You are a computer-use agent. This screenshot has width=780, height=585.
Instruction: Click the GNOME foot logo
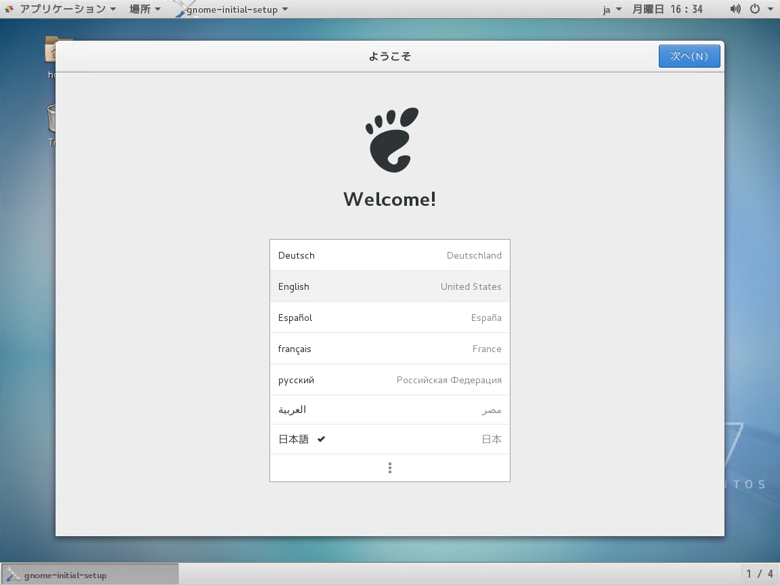[x=391, y=140]
